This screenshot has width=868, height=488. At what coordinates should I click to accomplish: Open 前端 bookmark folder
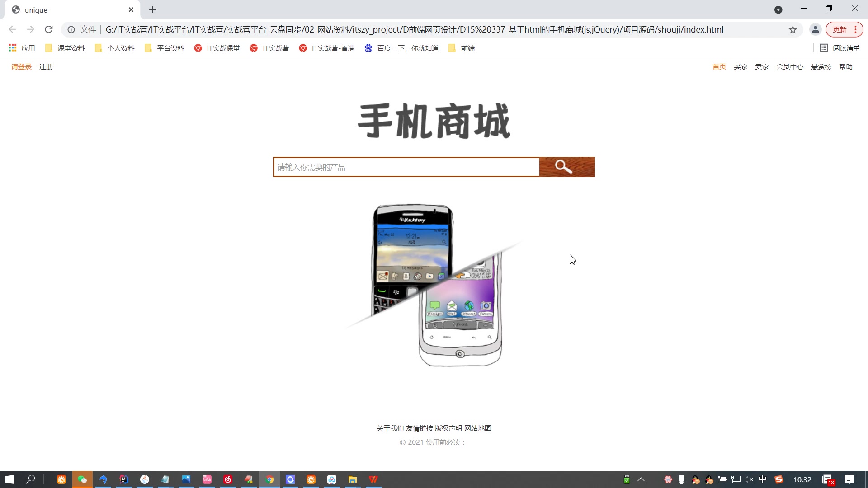click(462, 48)
